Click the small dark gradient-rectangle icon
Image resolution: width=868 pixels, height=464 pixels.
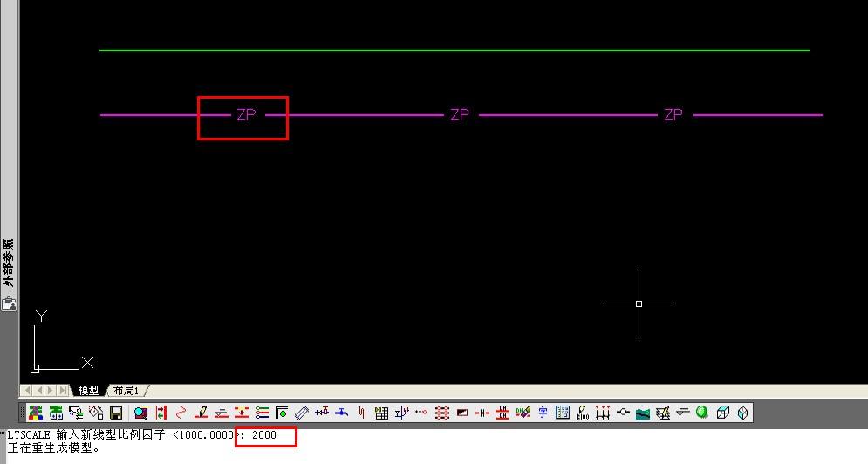click(x=462, y=413)
